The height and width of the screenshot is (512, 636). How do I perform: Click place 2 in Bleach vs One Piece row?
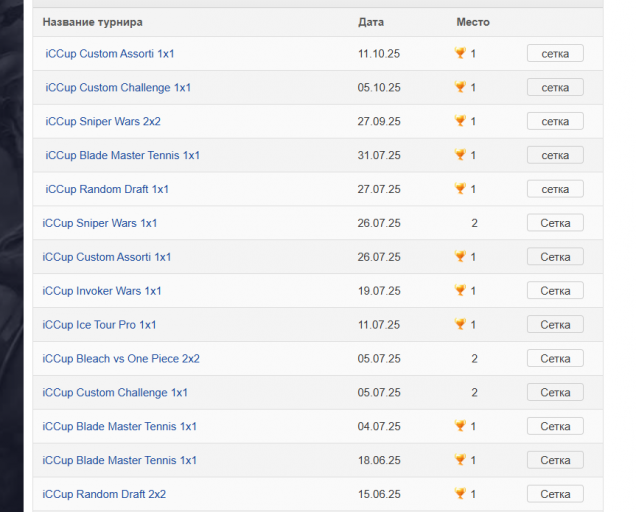point(474,359)
